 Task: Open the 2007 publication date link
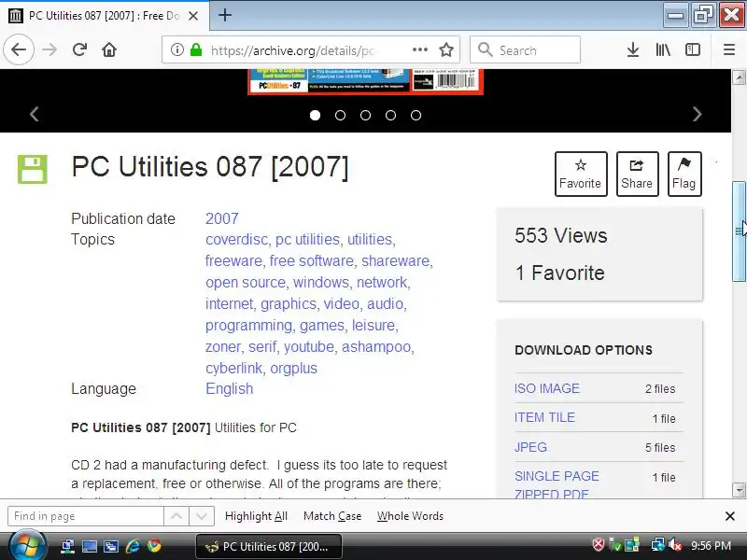pyautogui.click(x=222, y=218)
